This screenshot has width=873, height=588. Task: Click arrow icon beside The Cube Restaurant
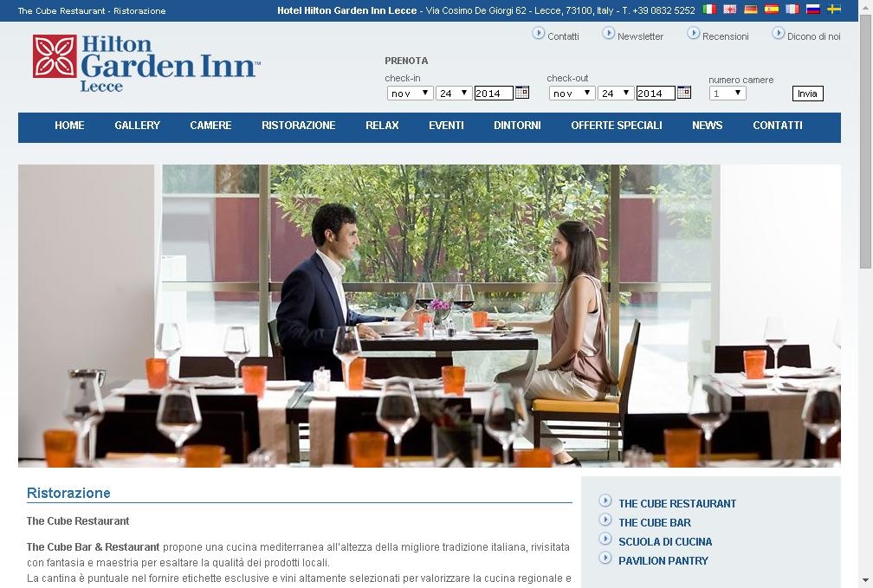605,501
